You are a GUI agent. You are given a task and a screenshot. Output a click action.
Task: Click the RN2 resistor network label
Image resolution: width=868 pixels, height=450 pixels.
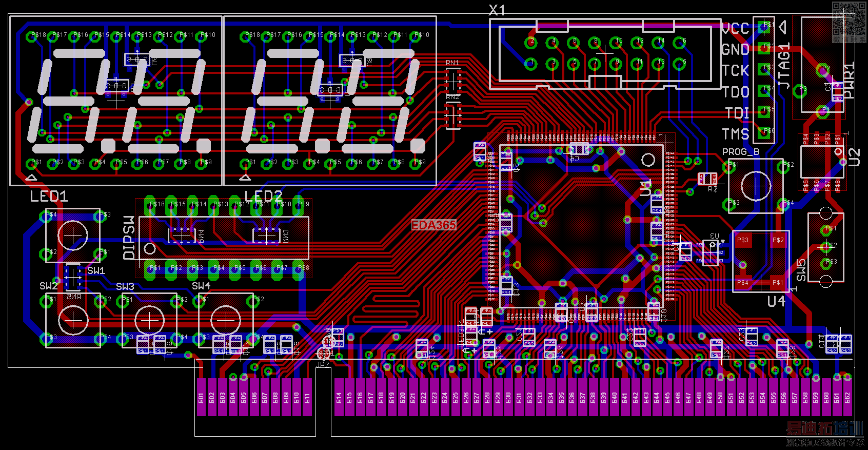tap(452, 97)
